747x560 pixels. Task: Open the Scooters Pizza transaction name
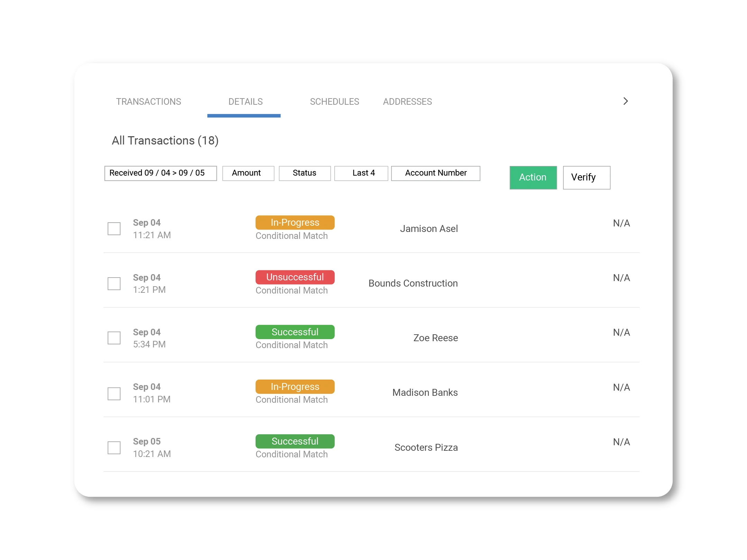(426, 448)
